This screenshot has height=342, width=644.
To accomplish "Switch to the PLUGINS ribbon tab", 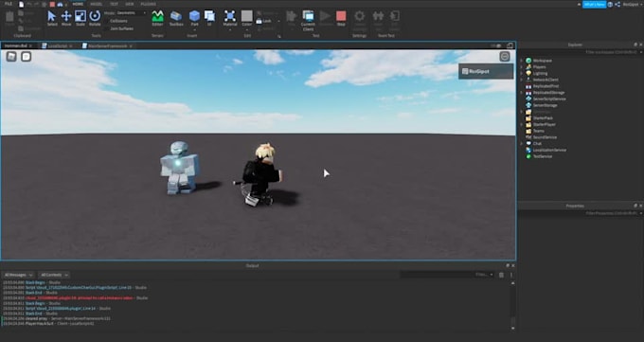I will pyautogui.click(x=149, y=4).
